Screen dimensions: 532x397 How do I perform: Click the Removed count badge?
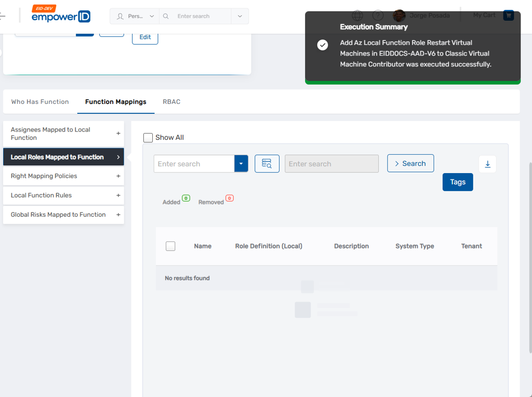coord(230,198)
